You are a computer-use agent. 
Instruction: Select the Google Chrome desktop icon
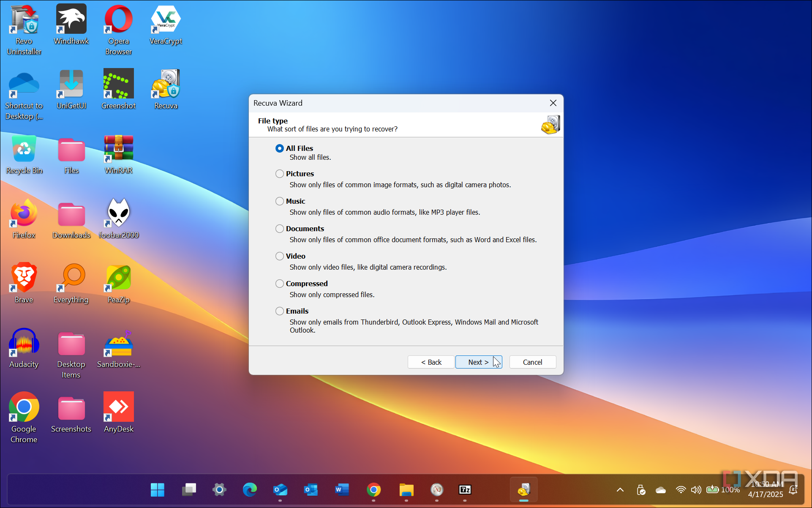[24, 418]
